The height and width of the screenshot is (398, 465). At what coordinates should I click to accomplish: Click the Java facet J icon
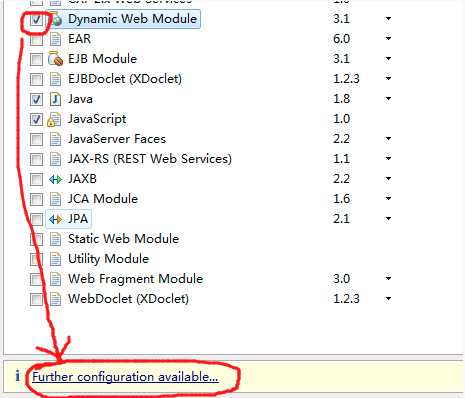[x=55, y=99]
